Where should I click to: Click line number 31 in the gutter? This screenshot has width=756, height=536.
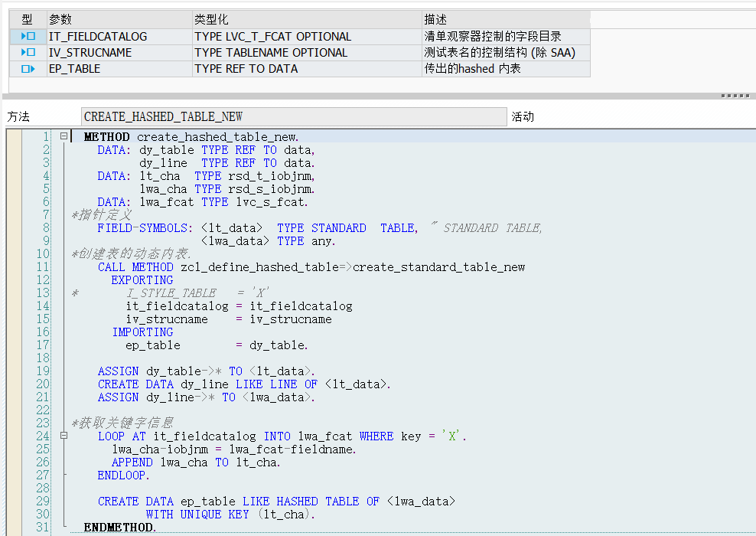pos(43,527)
